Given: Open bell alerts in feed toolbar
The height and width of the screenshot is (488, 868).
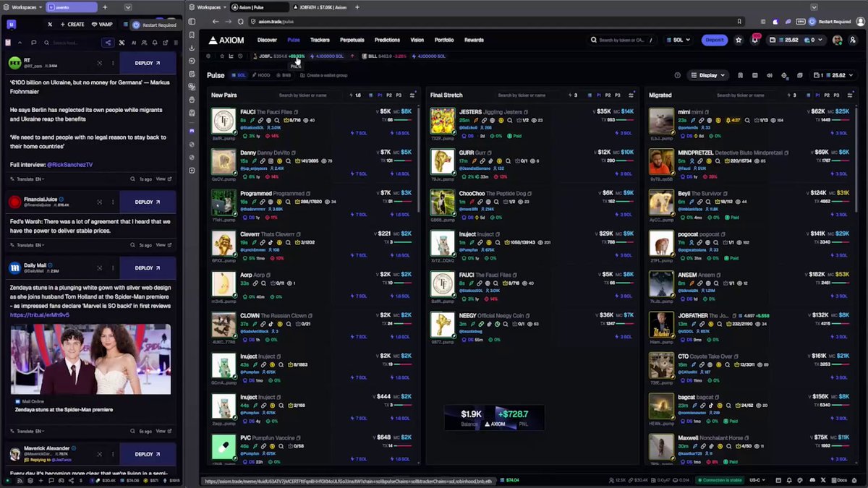Looking at the screenshot, I should (x=154, y=43).
